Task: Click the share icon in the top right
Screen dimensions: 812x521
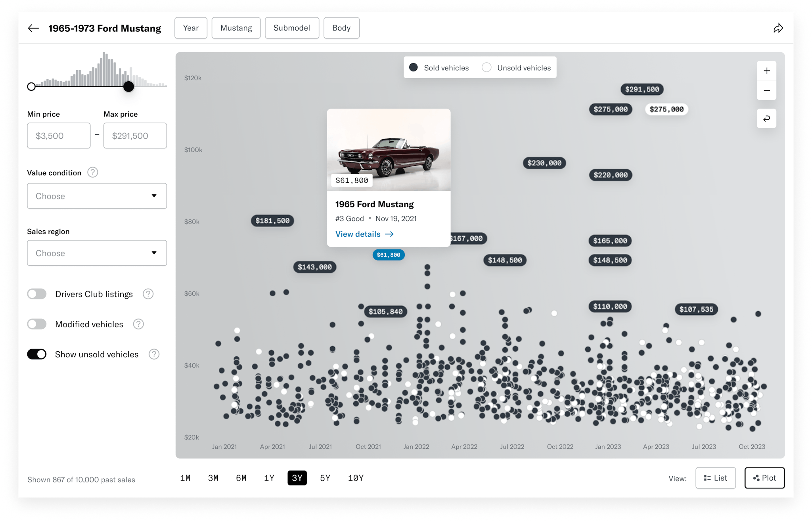Action: 778,28
